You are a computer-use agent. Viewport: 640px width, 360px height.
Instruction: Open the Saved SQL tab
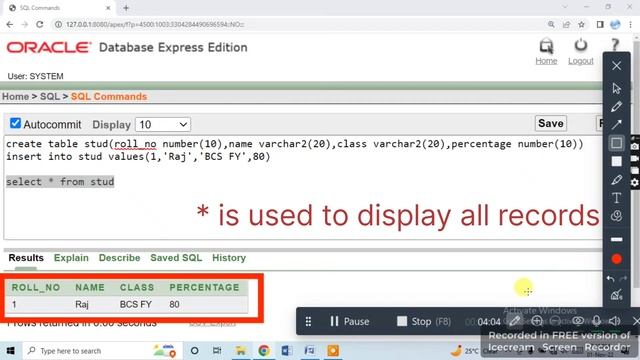tap(176, 258)
